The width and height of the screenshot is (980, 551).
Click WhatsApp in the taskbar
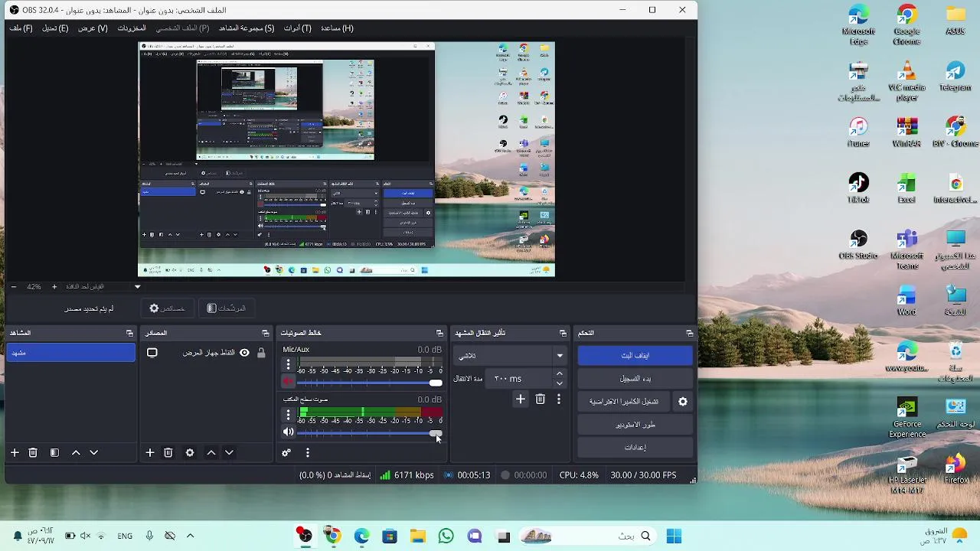pyautogui.click(x=446, y=536)
